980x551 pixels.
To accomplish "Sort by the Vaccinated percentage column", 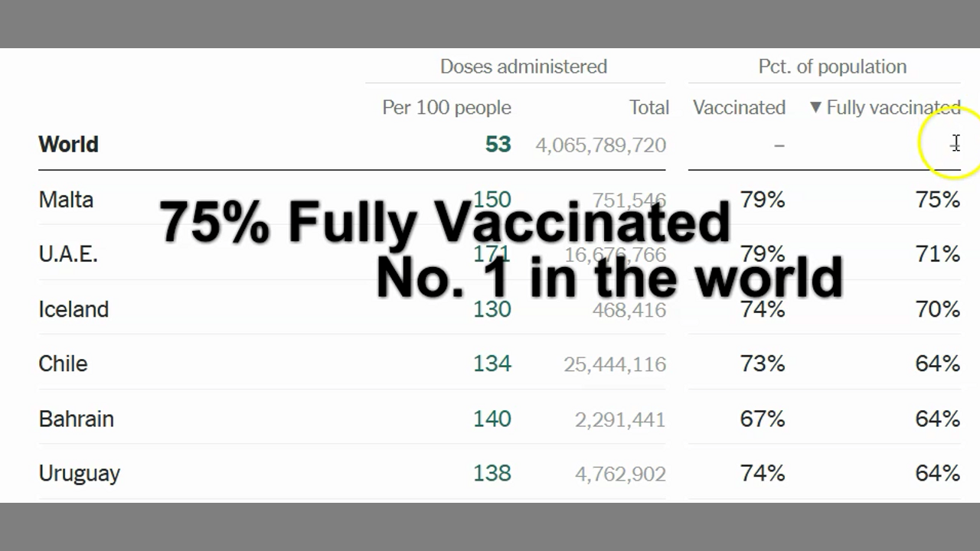I will click(739, 108).
